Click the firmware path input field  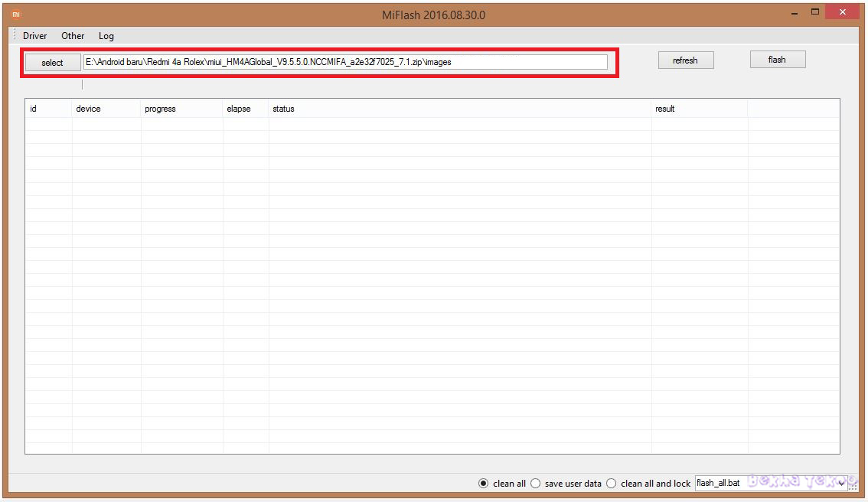pyautogui.click(x=345, y=62)
